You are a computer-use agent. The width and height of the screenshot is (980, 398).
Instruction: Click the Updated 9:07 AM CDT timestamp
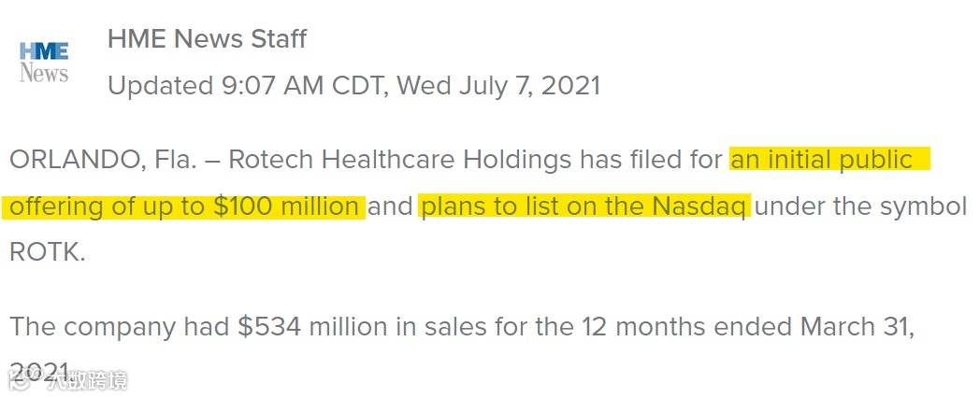246,86
